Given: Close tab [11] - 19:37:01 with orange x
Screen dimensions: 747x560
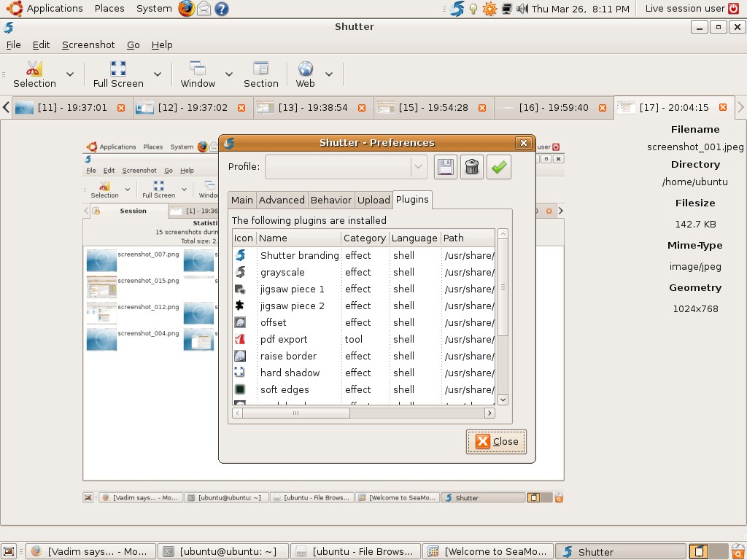Looking at the screenshot, I should point(121,108).
